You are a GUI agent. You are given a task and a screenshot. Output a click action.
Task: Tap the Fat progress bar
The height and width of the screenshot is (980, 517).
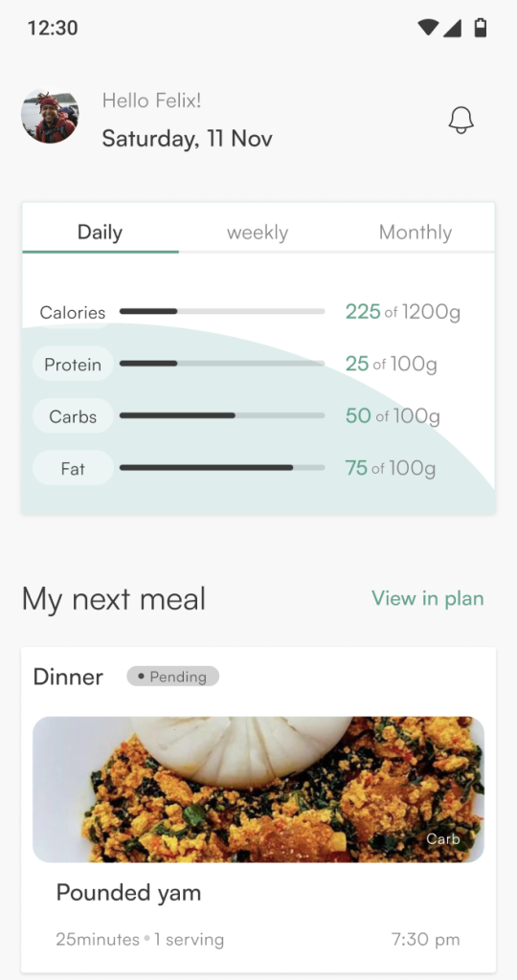click(222, 467)
